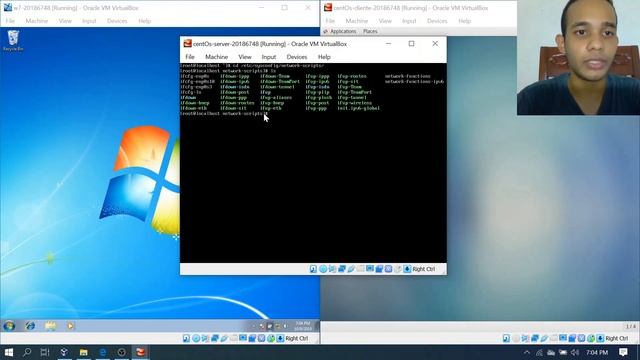Launch Internet Explorer in Windows 7 taskbar
This screenshot has width=640, height=360.
tap(30, 326)
